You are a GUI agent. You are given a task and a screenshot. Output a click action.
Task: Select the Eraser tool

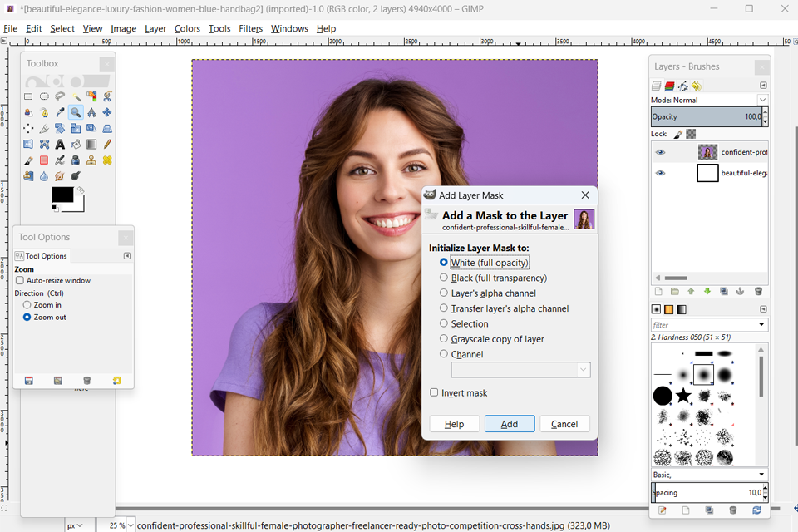point(44,160)
